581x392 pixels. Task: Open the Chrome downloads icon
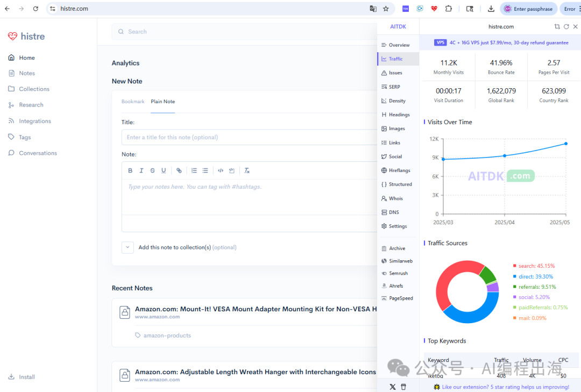[x=491, y=9]
